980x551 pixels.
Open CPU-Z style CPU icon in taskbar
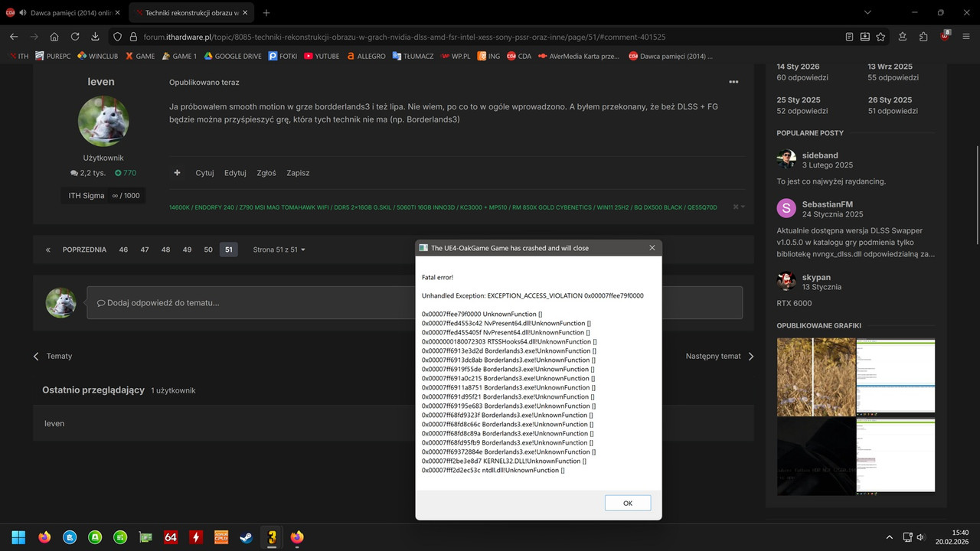pyautogui.click(x=220, y=537)
